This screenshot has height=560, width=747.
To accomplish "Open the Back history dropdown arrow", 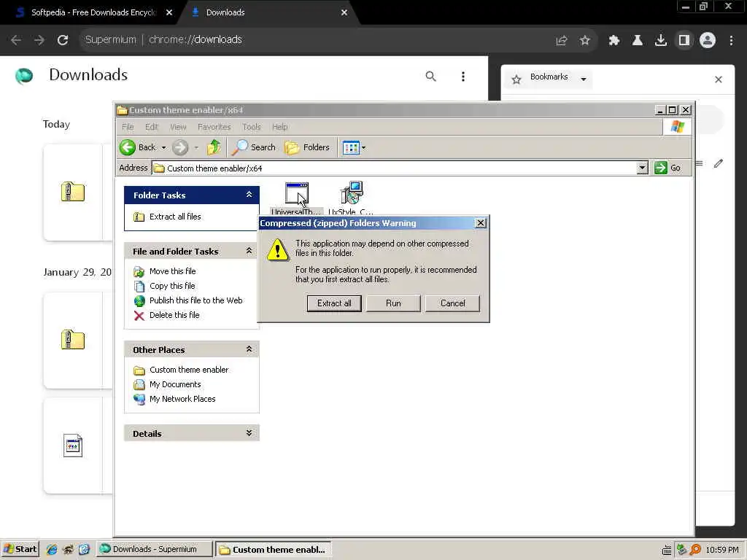I will [x=163, y=147].
